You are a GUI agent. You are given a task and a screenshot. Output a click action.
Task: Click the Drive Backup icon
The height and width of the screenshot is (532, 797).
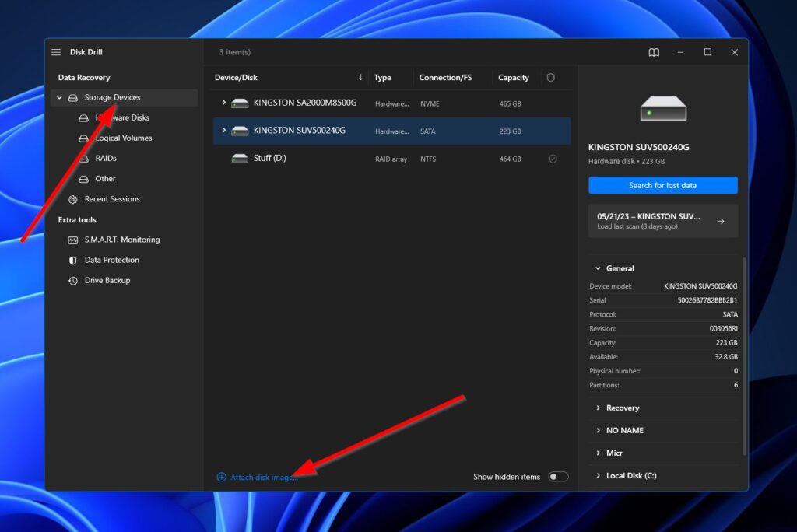tap(73, 280)
